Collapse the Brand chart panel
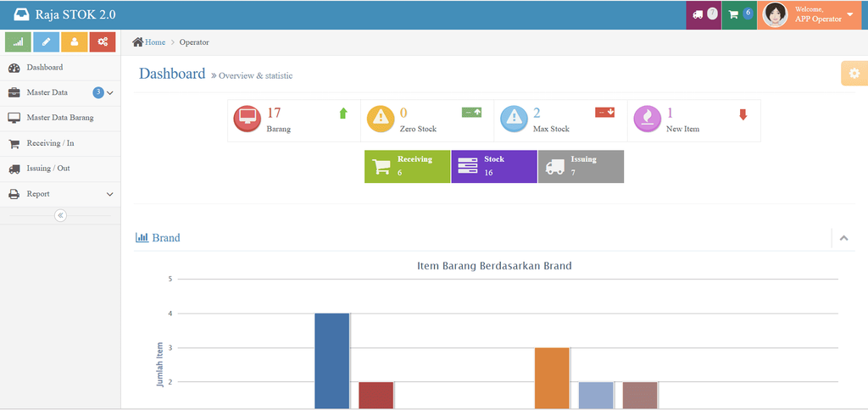 click(843, 238)
